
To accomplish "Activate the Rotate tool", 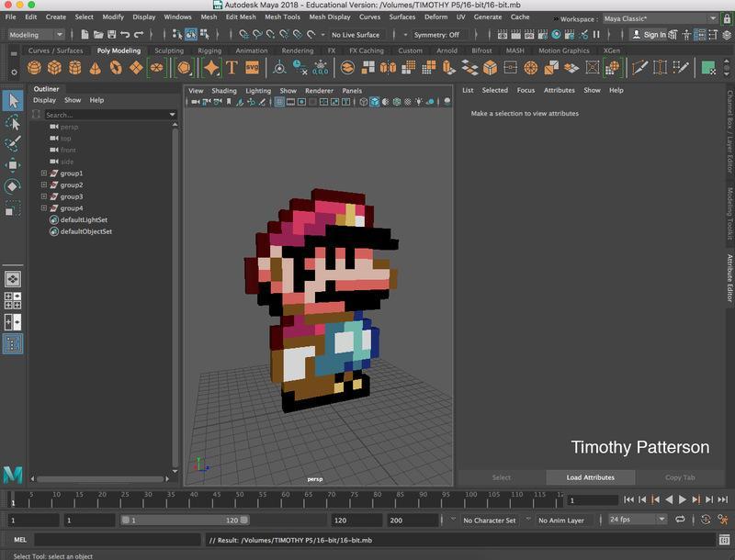I will [13, 186].
